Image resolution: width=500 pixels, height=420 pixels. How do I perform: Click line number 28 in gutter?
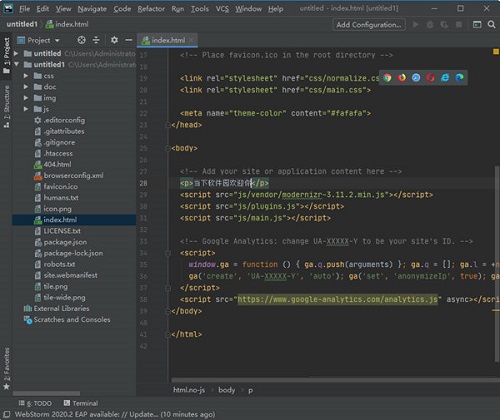click(143, 183)
